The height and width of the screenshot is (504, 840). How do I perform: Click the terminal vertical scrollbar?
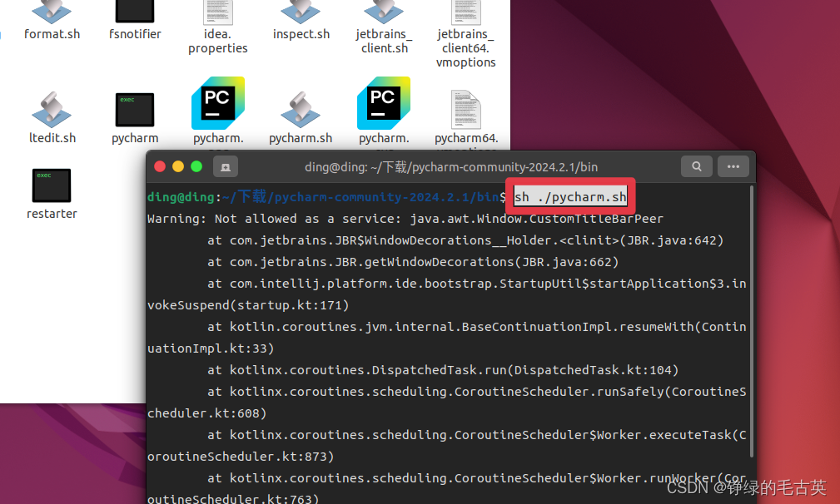752,321
